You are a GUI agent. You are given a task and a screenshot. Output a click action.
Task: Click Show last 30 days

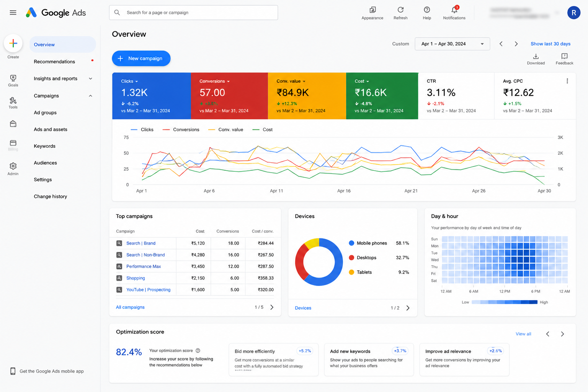550,44
